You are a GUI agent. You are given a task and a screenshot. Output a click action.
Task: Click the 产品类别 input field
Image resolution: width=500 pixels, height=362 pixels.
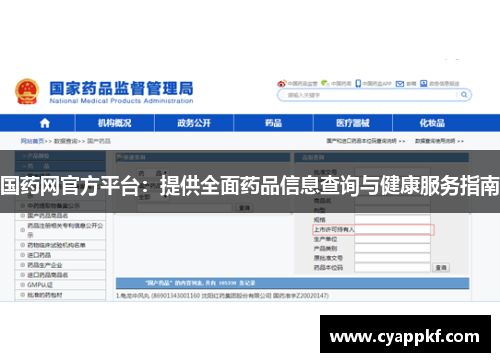coord(392,248)
